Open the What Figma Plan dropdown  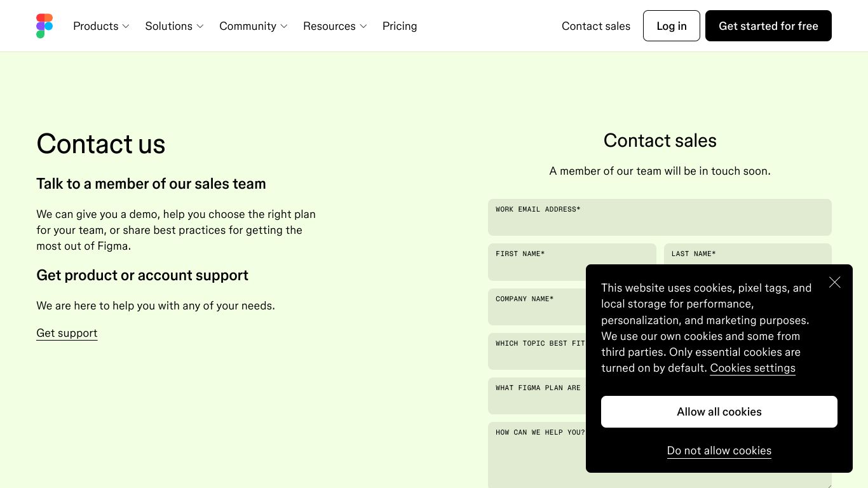coord(537,396)
